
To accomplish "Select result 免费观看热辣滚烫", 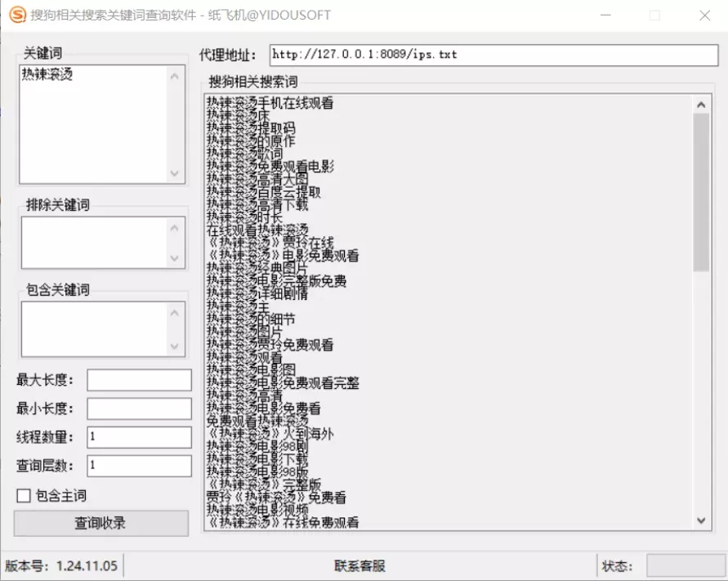I will point(257,421).
